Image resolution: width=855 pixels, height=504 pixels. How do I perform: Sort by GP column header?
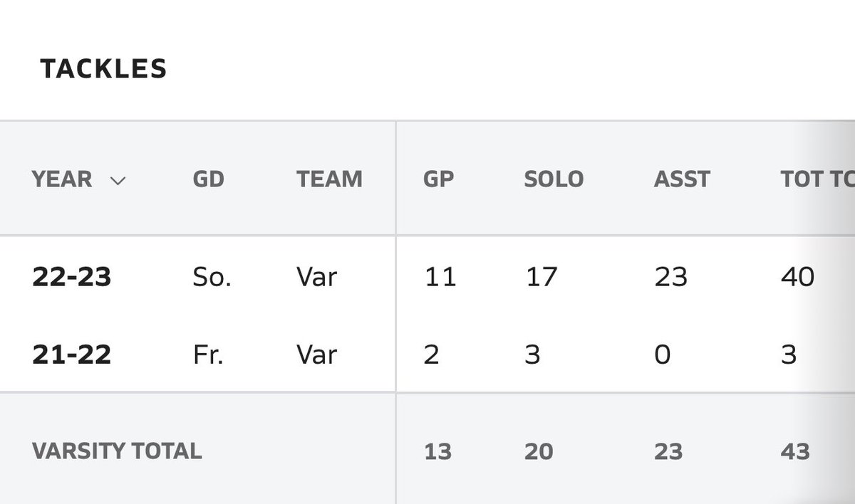[438, 179]
